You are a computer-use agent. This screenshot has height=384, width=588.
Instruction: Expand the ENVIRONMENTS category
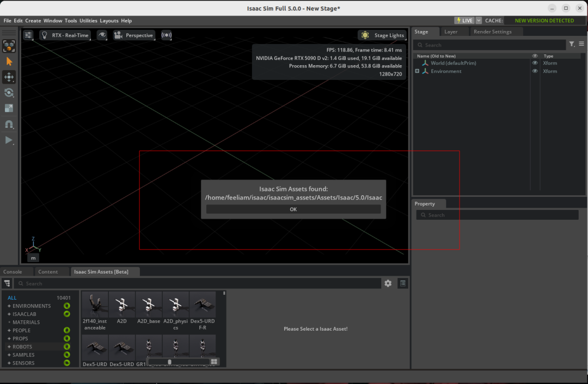[x=9, y=306]
